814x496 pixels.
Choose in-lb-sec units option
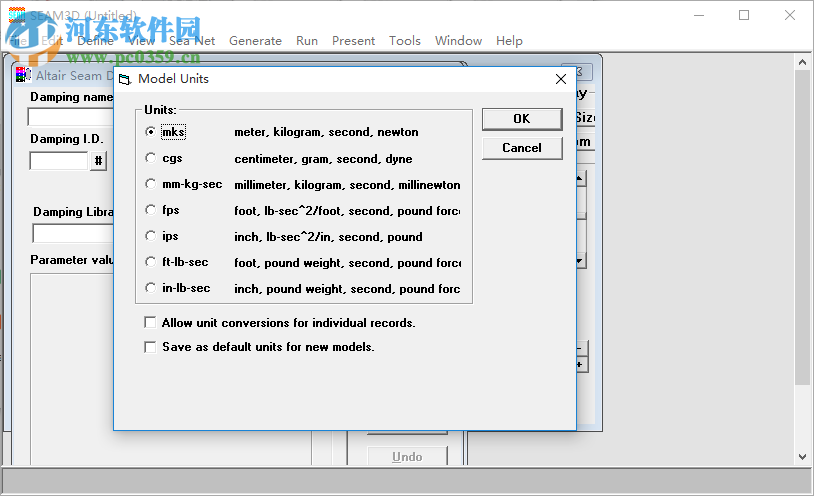coord(151,288)
